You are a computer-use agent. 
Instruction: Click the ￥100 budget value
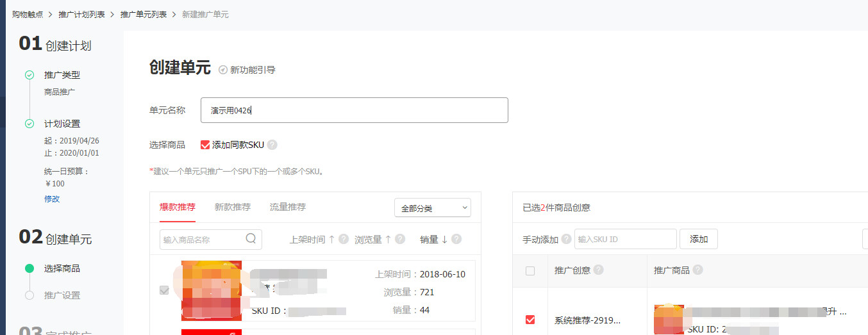(54, 183)
